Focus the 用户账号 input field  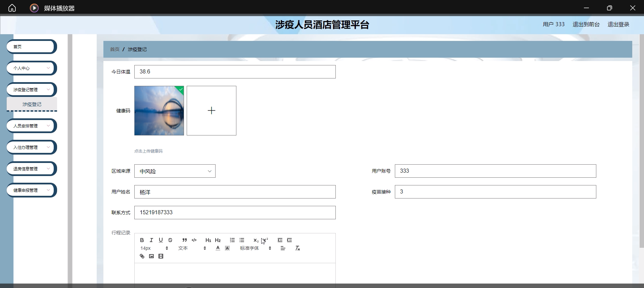coord(496,171)
